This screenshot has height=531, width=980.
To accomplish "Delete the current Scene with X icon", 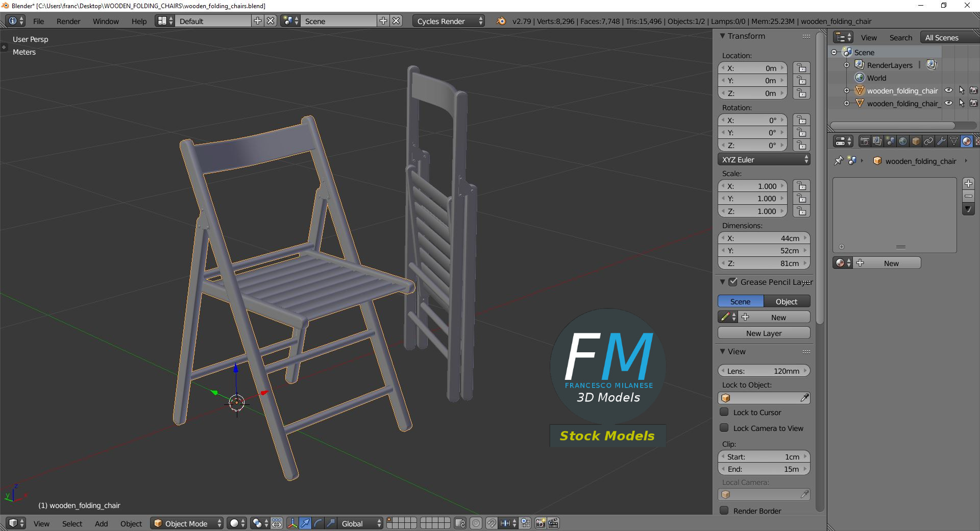I will [x=396, y=21].
